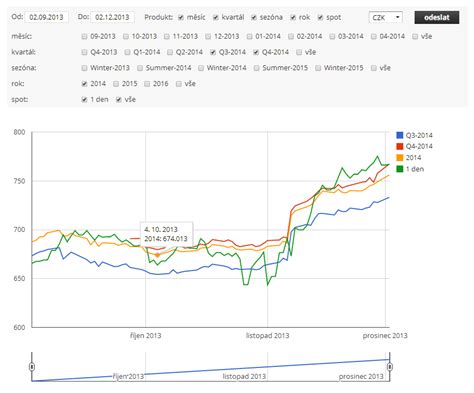Click the left range slider handle
The height and width of the screenshot is (393, 474).
pos(32,367)
